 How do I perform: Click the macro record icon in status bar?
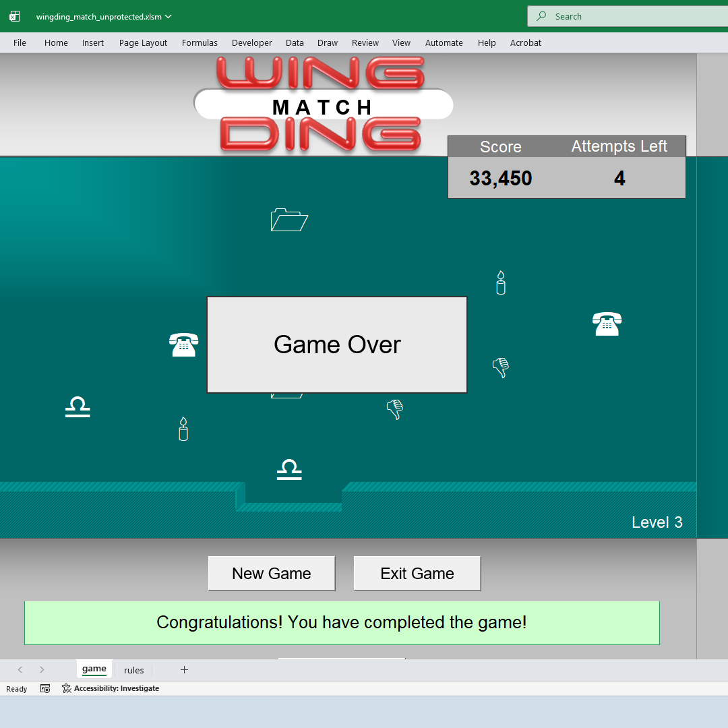pos(45,688)
